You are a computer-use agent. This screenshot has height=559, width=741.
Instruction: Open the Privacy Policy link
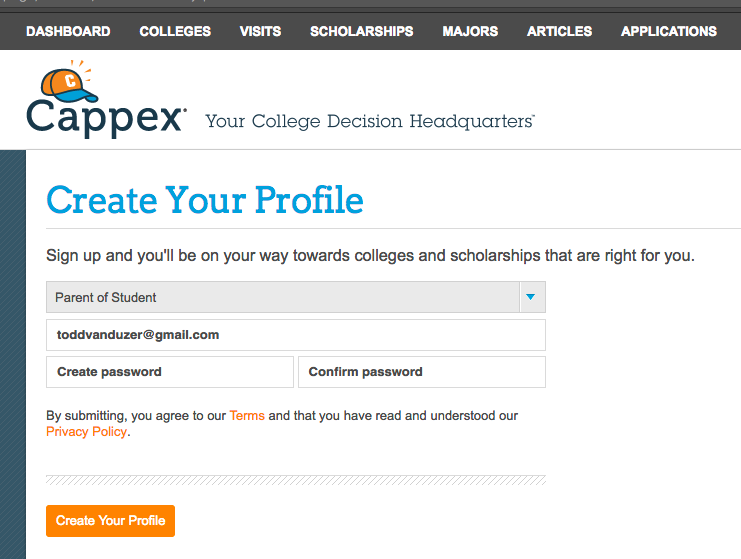click(x=86, y=432)
